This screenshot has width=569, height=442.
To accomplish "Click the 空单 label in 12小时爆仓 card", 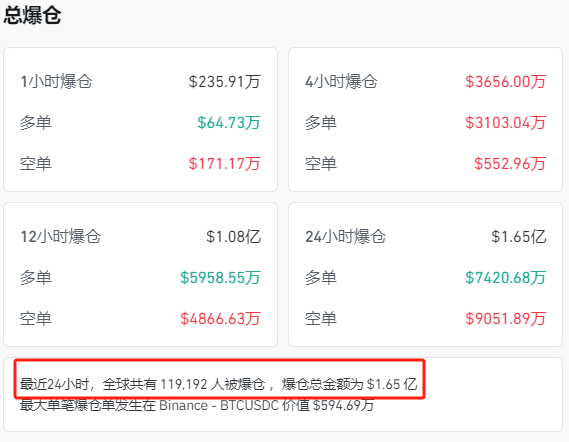I will (36, 319).
